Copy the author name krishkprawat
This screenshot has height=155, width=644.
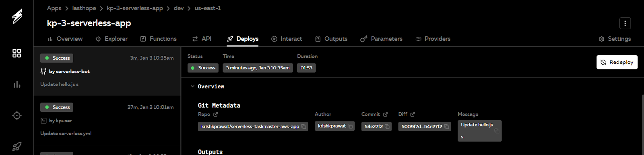click(x=351, y=126)
